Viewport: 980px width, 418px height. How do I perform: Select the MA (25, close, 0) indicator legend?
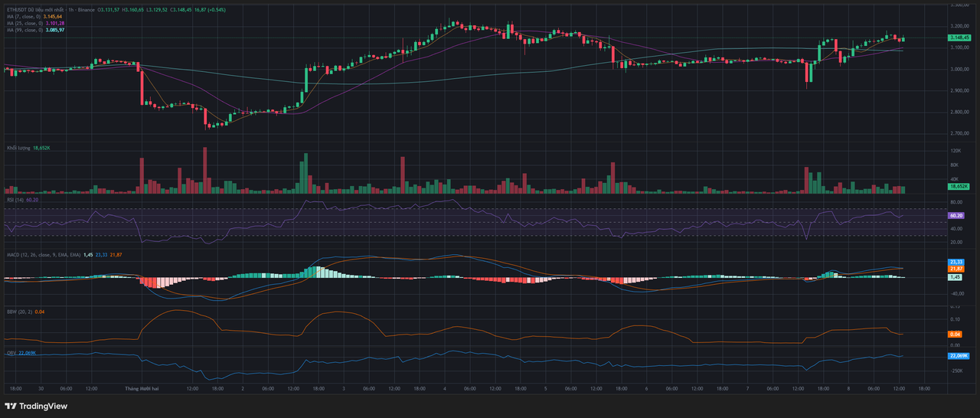click(x=24, y=24)
